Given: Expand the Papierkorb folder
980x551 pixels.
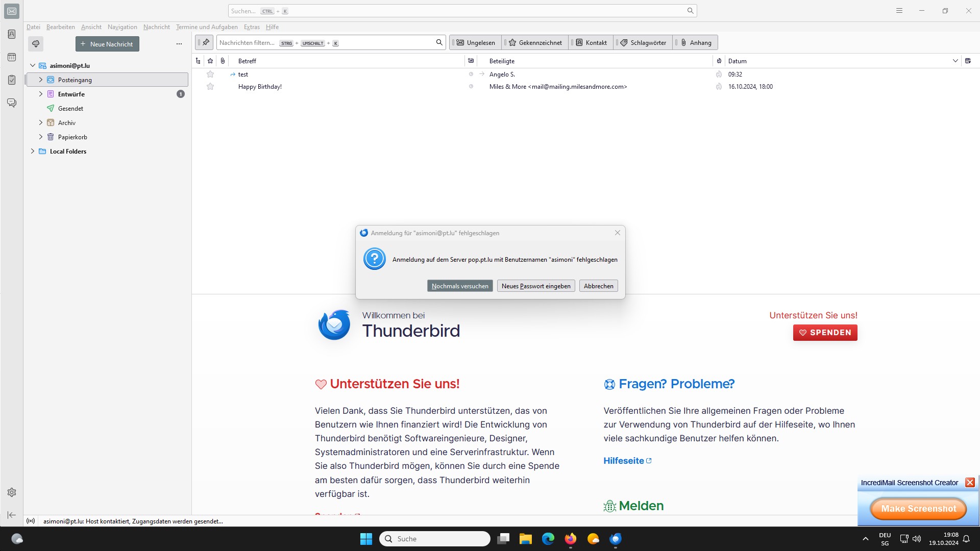Looking at the screenshot, I should click(41, 137).
